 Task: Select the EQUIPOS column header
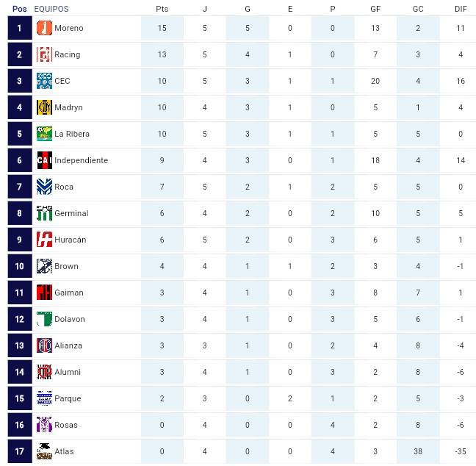click(51, 9)
